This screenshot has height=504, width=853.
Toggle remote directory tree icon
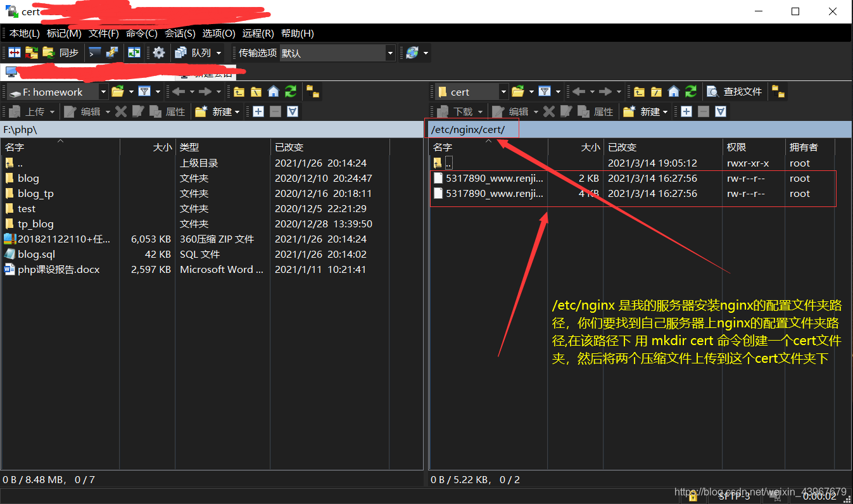pos(778,92)
